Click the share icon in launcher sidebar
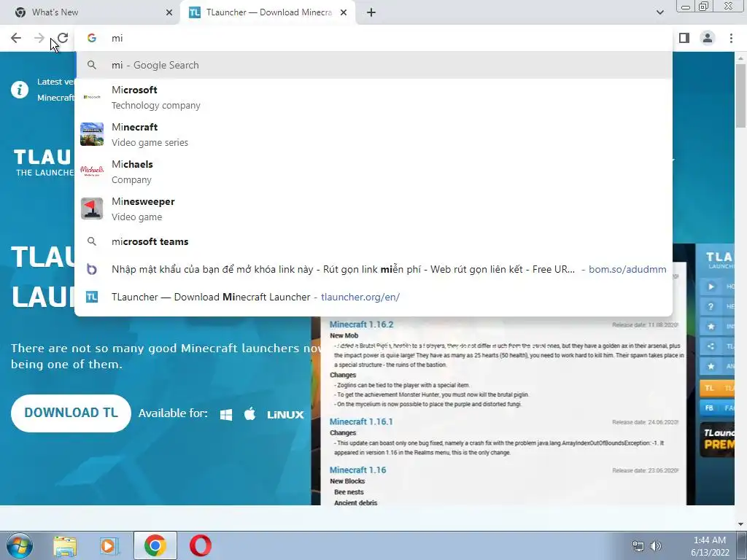The height and width of the screenshot is (560, 747). [x=711, y=346]
